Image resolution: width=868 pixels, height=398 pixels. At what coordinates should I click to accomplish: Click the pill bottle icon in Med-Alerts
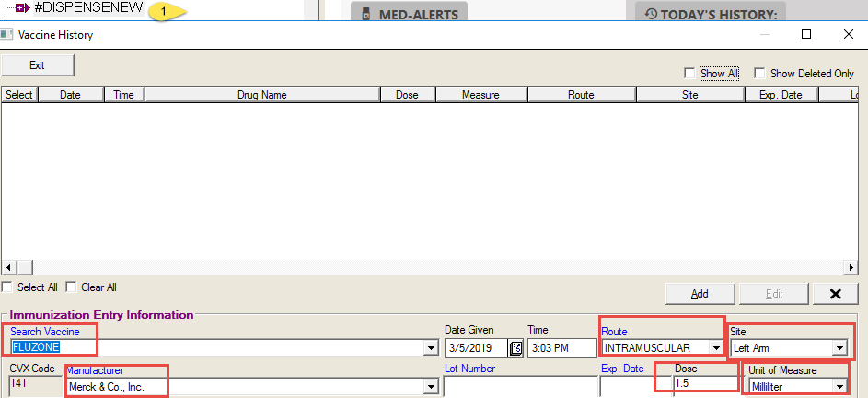pyautogui.click(x=366, y=15)
